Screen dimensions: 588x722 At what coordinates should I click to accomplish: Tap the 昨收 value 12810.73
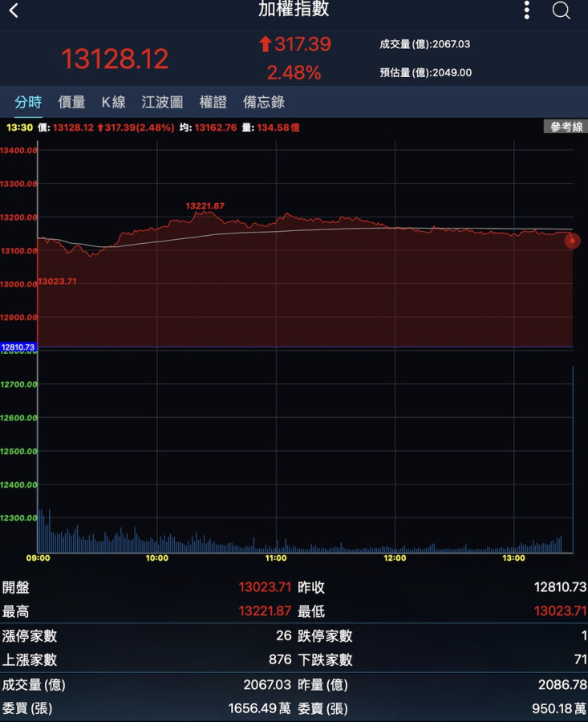pos(561,587)
